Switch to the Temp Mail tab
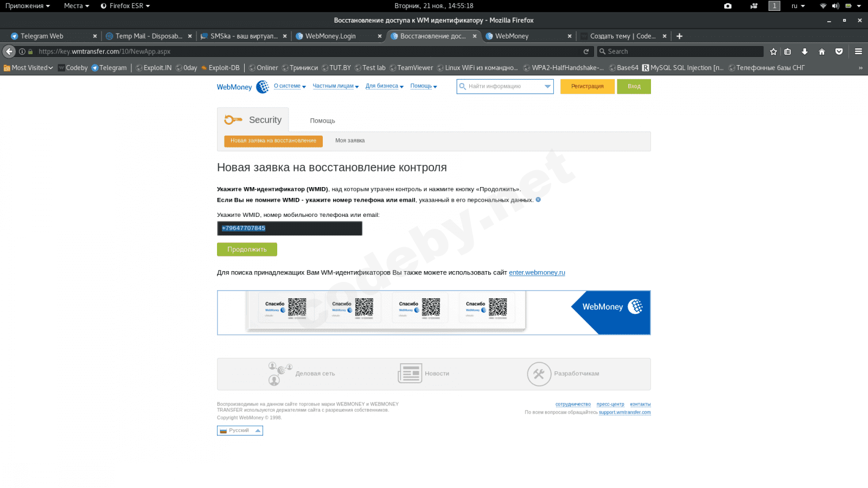The image size is (868, 488). coord(149,36)
